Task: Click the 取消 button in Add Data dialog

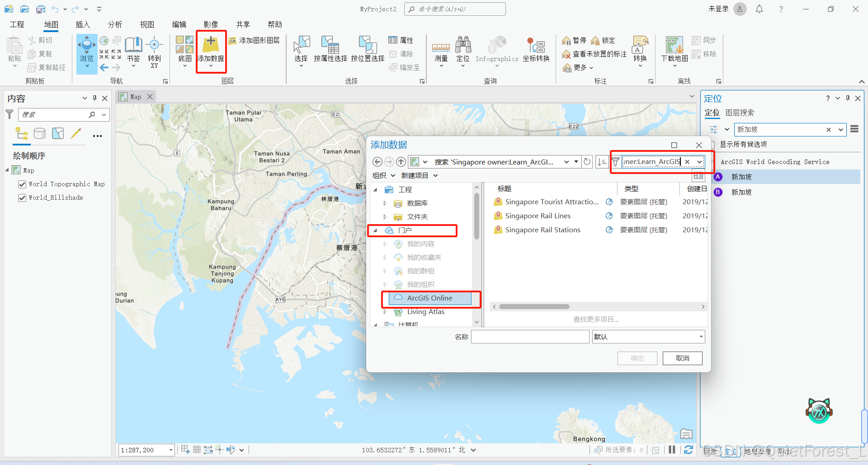Action: click(x=682, y=358)
